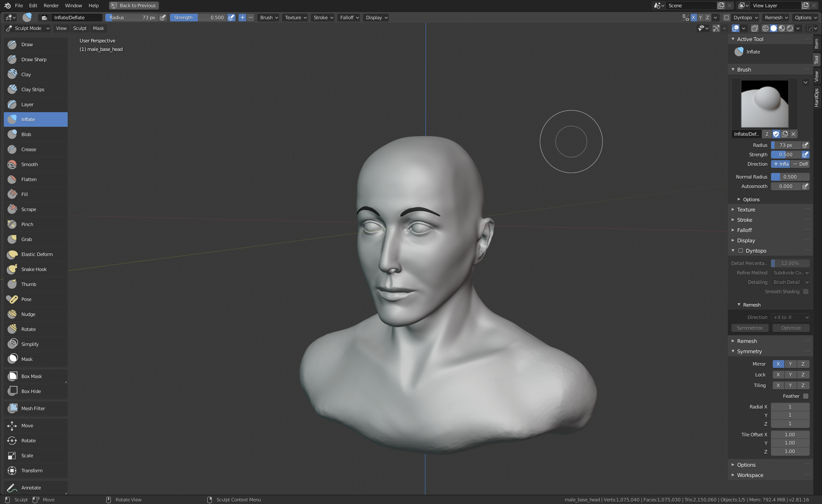
Task: Enable the Dyntopo checkbox in panel
Action: coord(741,251)
